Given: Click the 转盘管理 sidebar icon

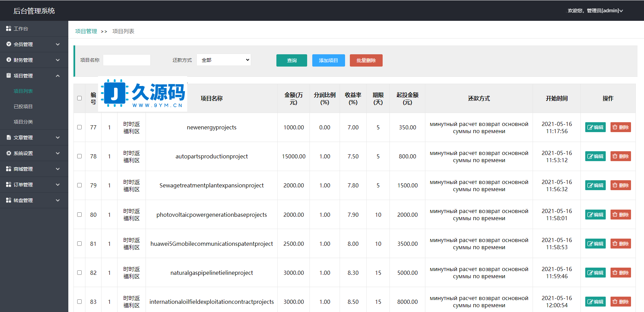Looking at the screenshot, I should click(x=9, y=200).
